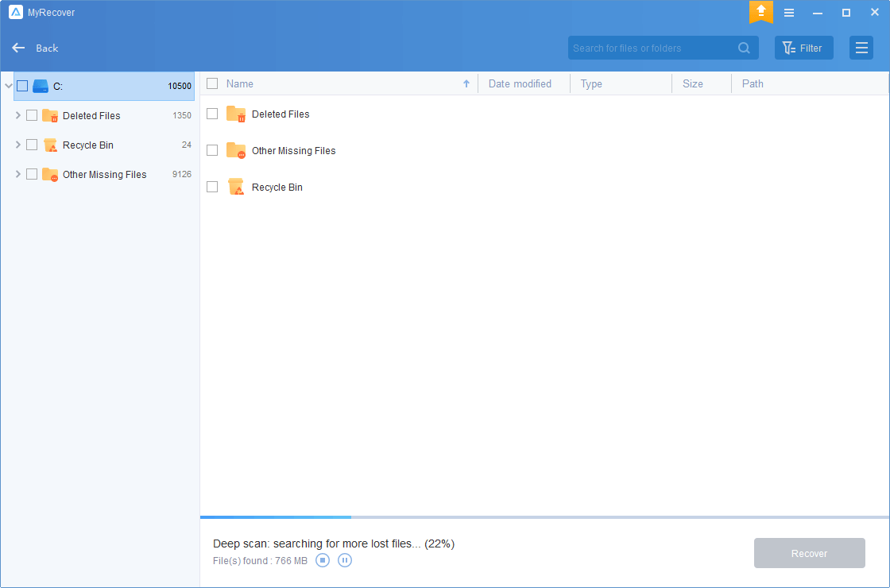Sort files by Size column header
Screen dimensions: 890x588
coord(692,83)
